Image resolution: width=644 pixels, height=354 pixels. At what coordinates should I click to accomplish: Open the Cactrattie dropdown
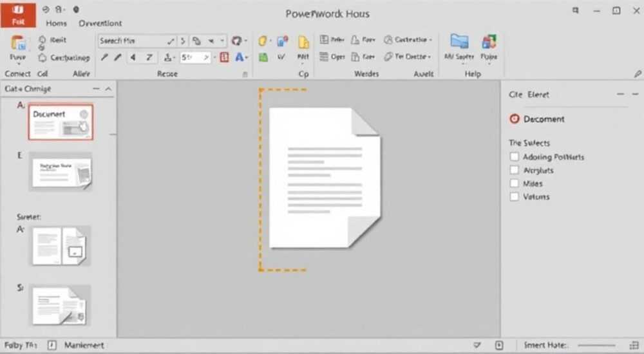tap(408, 40)
